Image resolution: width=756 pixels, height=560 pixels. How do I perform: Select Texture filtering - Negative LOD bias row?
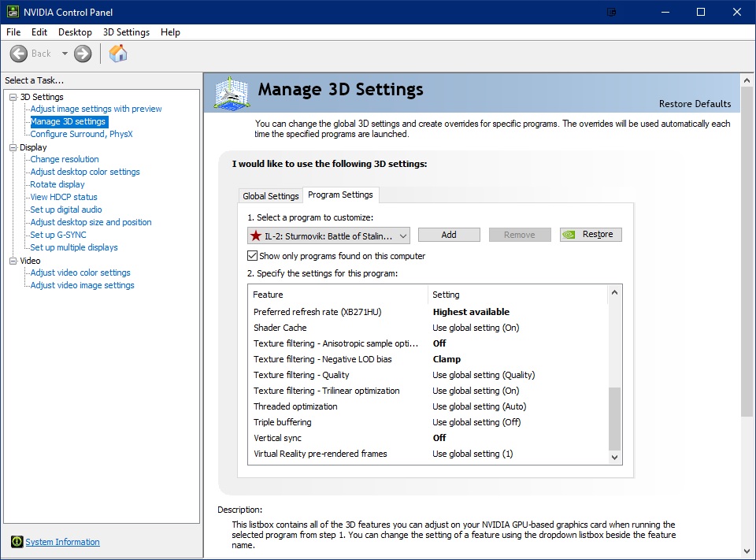pyautogui.click(x=428, y=359)
